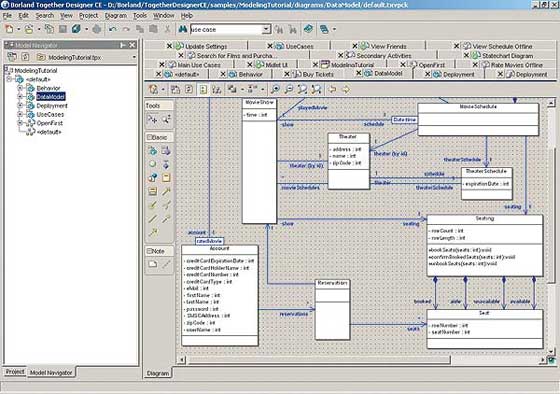
Task: Close the Update Settings tab
Action: pos(170,46)
